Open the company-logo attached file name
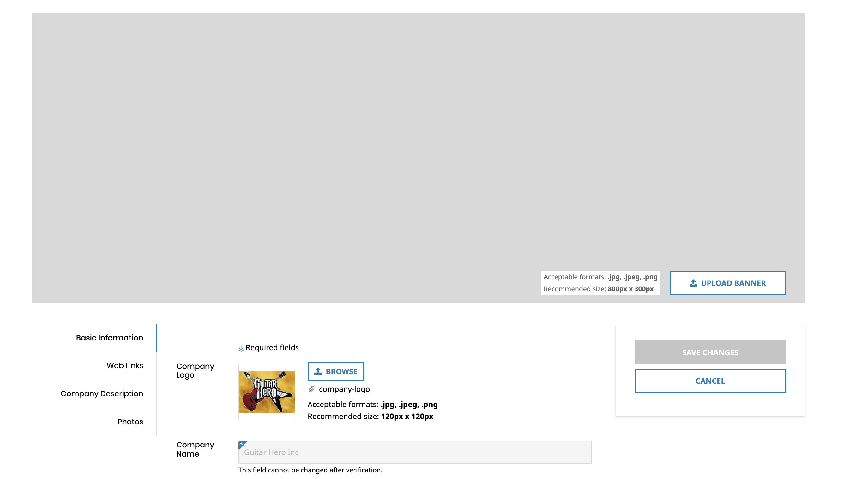This screenshot has width=868, height=479. click(x=344, y=389)
